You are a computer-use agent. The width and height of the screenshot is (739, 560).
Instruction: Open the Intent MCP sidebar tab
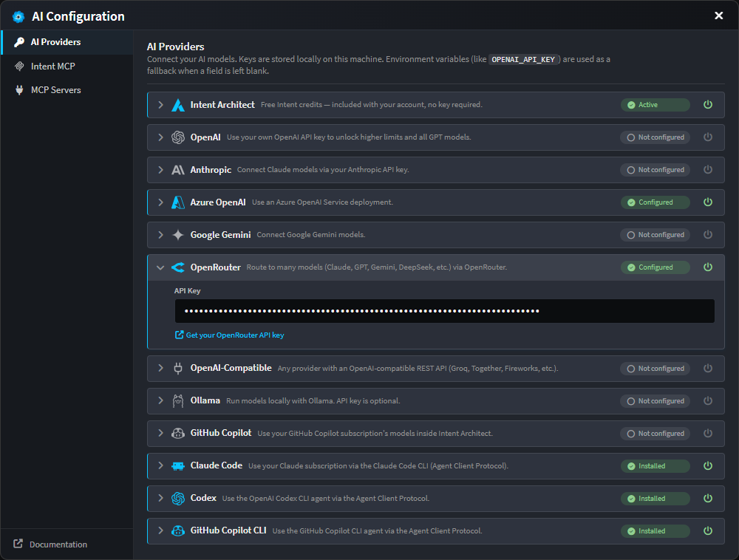point(67,66)
